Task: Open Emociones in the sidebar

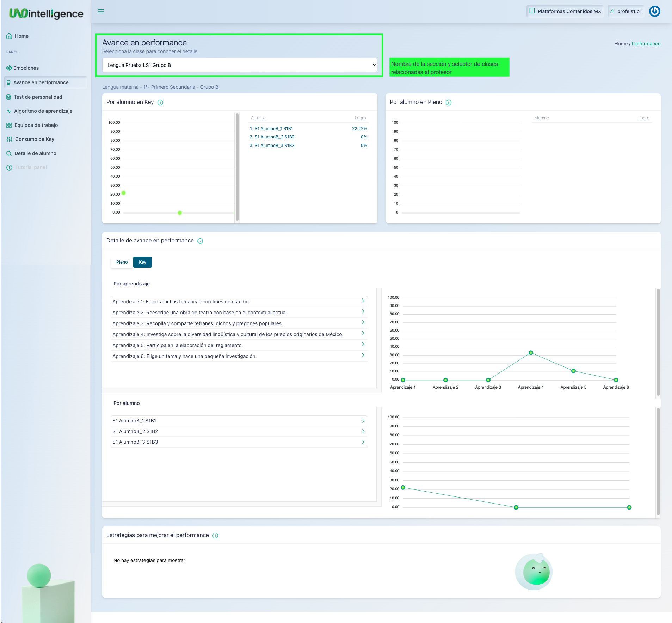Action: coord(26,68)
